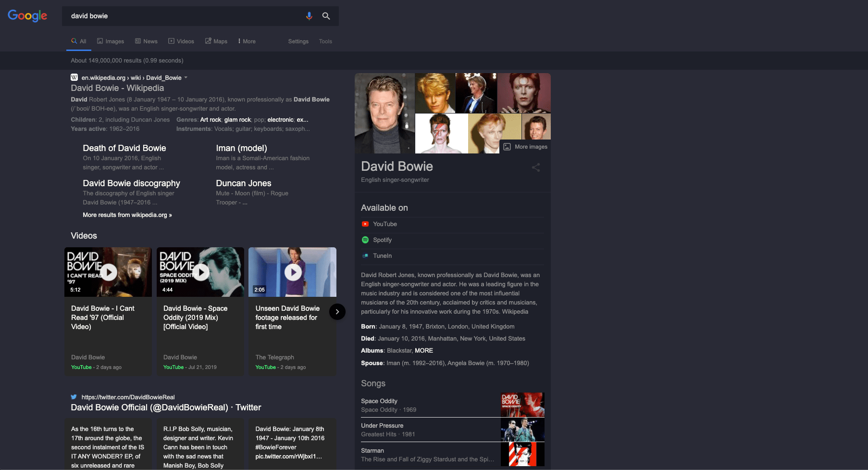Open the Settings menu
The width and height of the screenshot is (868, 470).
pyautogui.click(x=298, y=41)
